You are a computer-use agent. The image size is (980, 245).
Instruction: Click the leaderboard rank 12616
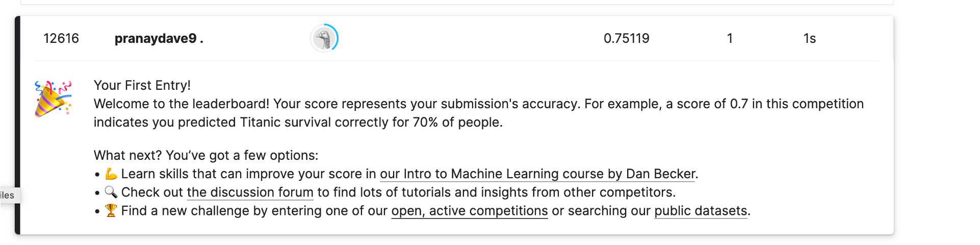[61, 38]
